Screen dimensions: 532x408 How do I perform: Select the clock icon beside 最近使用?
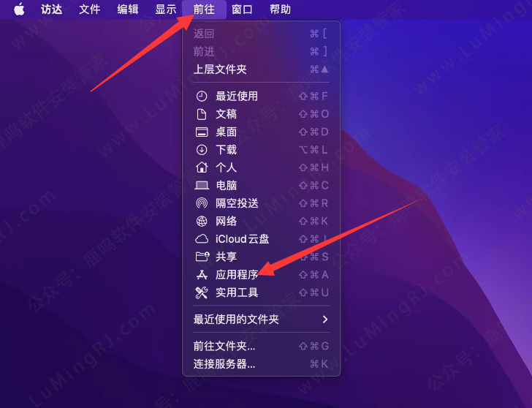pyautogui.click(x=202, y=97)
